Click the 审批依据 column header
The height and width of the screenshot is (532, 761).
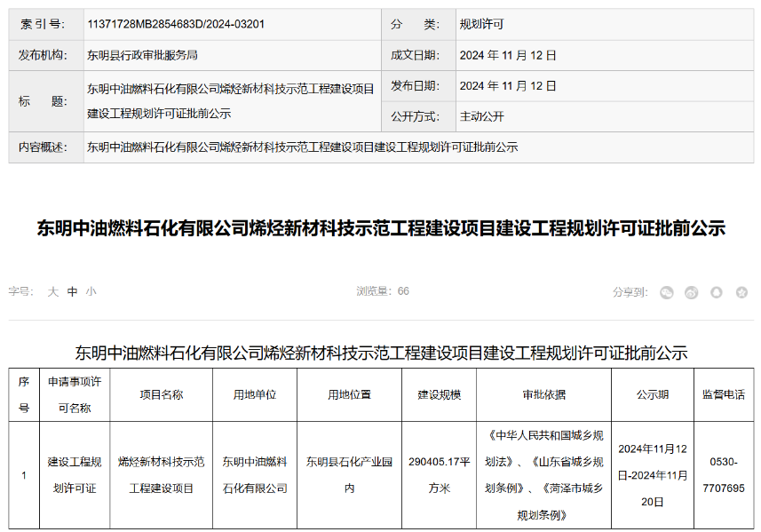[x=544, y=394]
